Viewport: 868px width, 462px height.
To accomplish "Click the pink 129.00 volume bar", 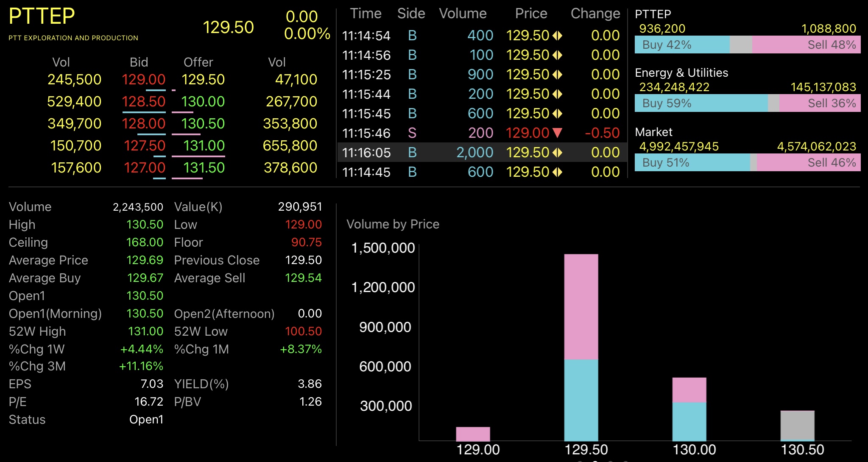I will (x=473, y=434).
